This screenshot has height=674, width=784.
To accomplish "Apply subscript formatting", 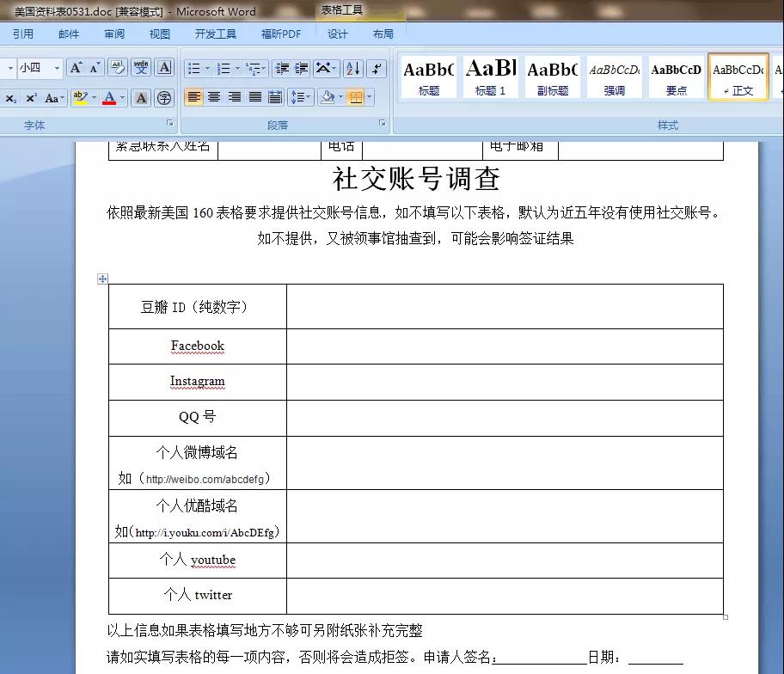I will 10,98.
